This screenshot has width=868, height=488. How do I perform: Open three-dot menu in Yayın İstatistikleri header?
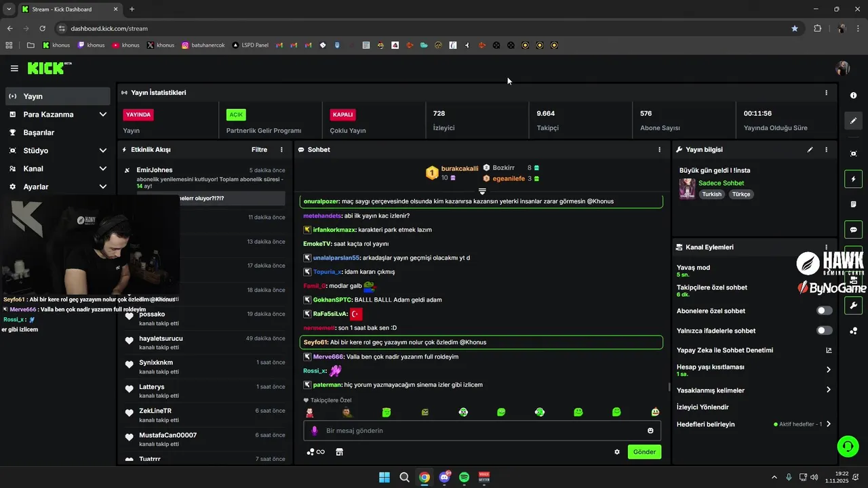pyautogui.click(x=826, y=93)
